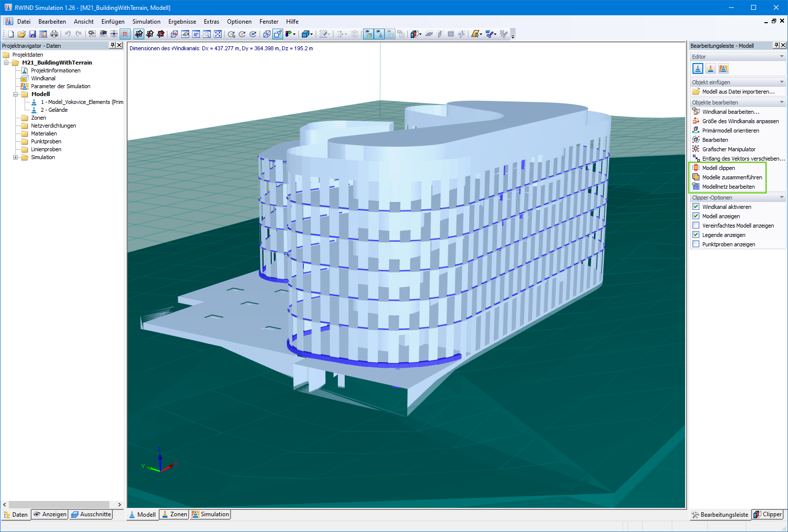Expand the Simulation folder in the project tree

coord(16,157)
